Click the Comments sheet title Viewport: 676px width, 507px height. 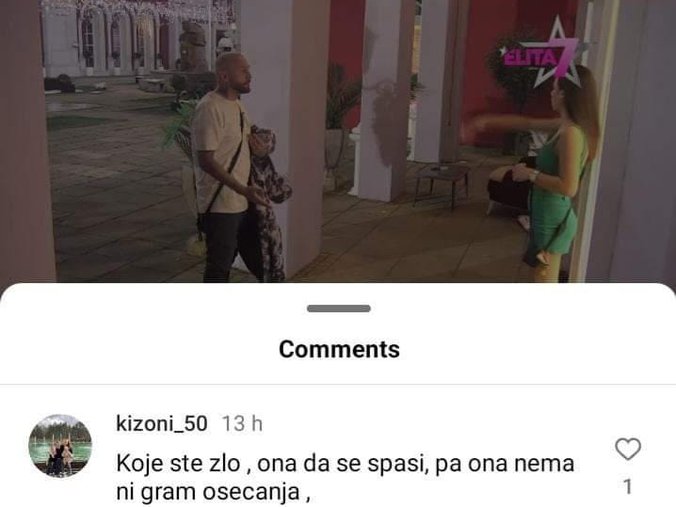point(339,349)
